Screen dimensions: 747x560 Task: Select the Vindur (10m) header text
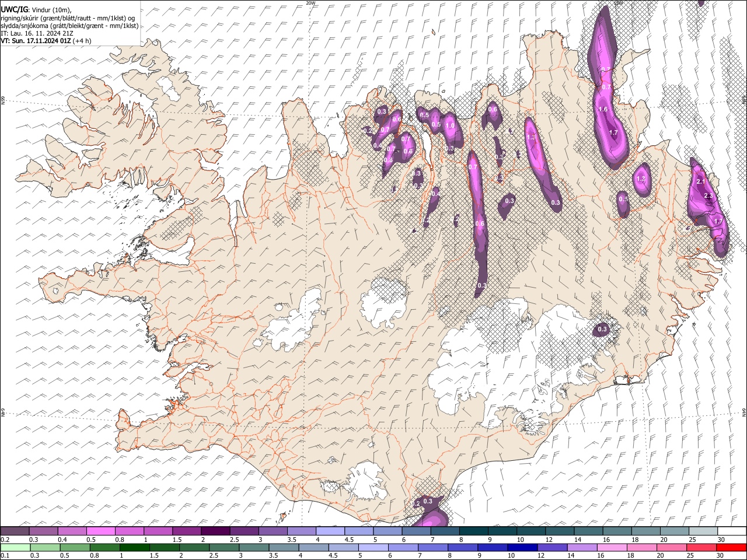click(x=51, y=10)
